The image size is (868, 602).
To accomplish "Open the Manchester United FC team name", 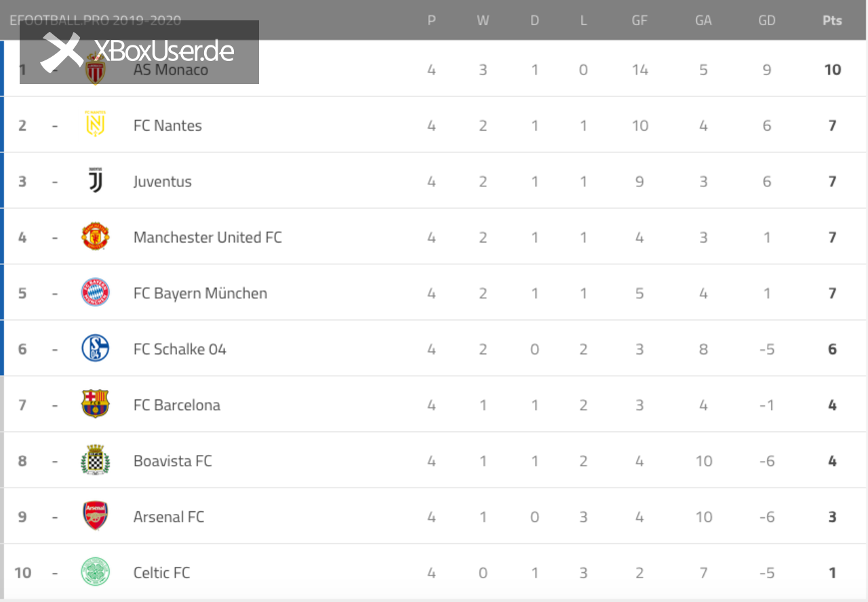I will 208,237.
